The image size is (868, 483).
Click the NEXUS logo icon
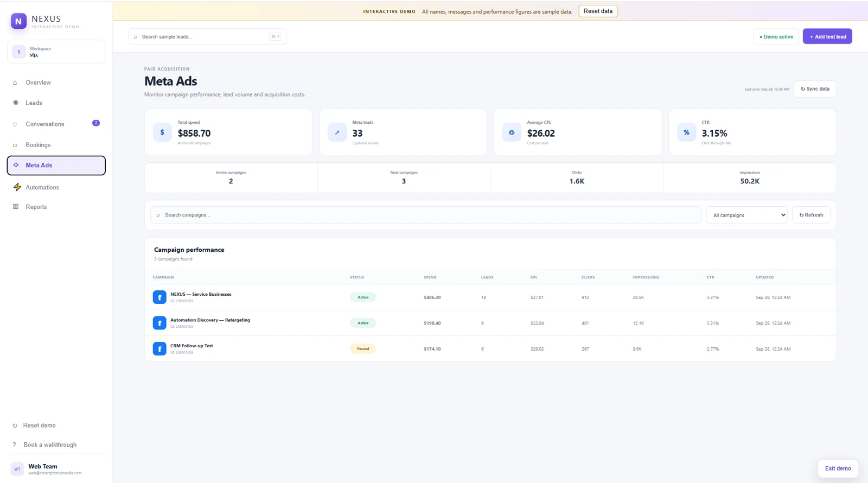point(18,21)
